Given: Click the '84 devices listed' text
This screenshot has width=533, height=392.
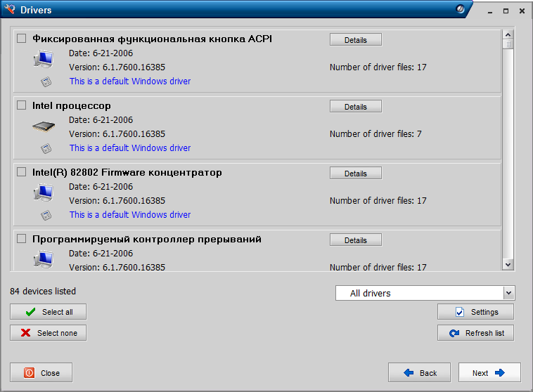Looking at the screenshot, I should tap(43, 291).
